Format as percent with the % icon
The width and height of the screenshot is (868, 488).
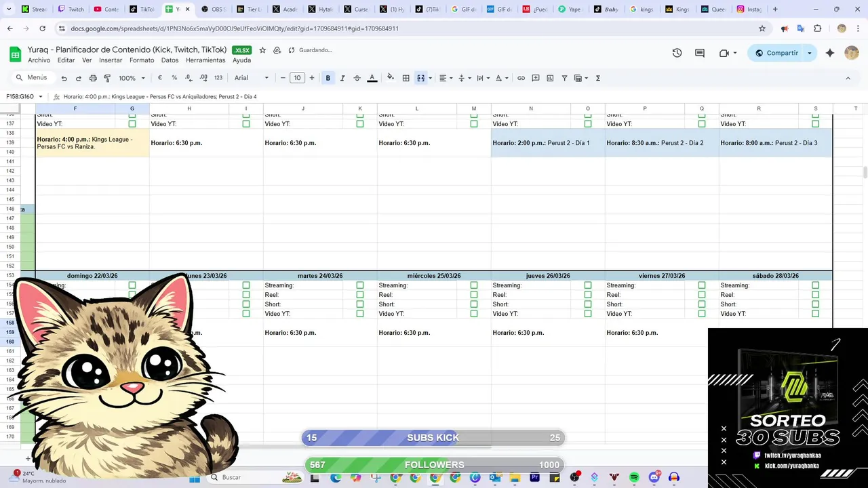pyautogui.click(x=174, y=78)
